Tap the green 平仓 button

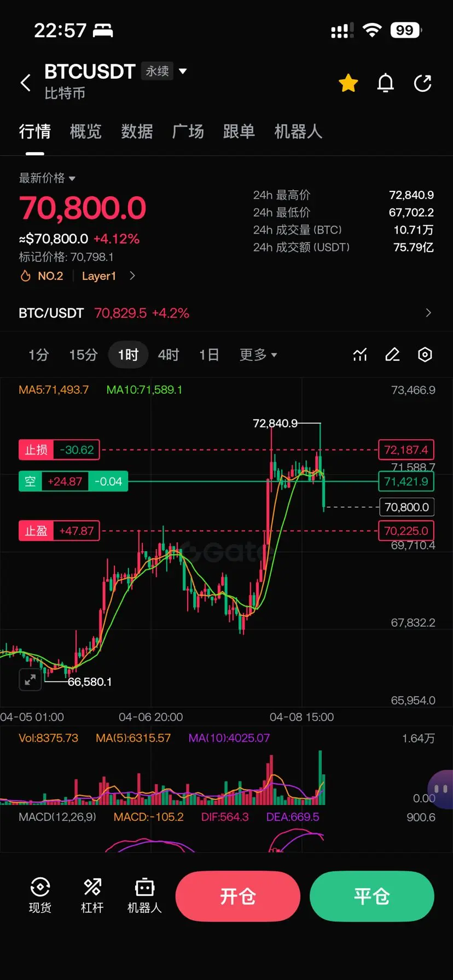(x=372, y=896)
